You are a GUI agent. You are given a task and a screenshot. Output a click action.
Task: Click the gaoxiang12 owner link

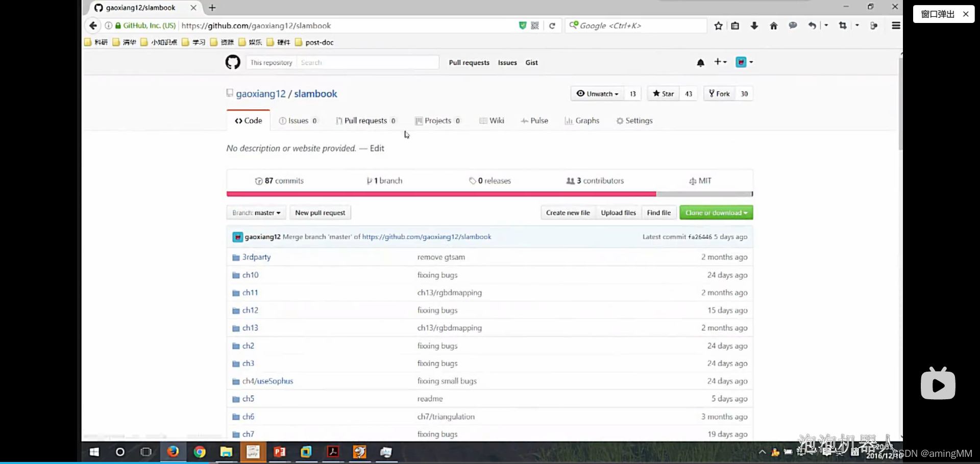[x=261, y=94]
